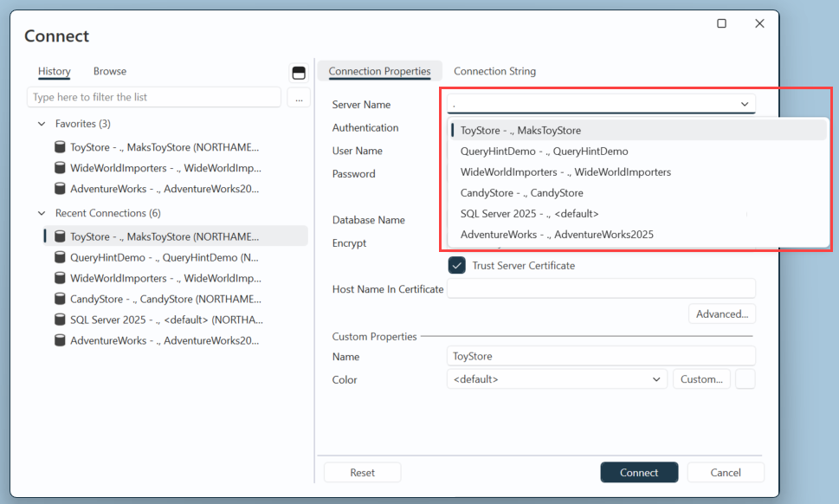
Task: Click database icon of CandyStore recent connection
Action: [x=60, y=299]
